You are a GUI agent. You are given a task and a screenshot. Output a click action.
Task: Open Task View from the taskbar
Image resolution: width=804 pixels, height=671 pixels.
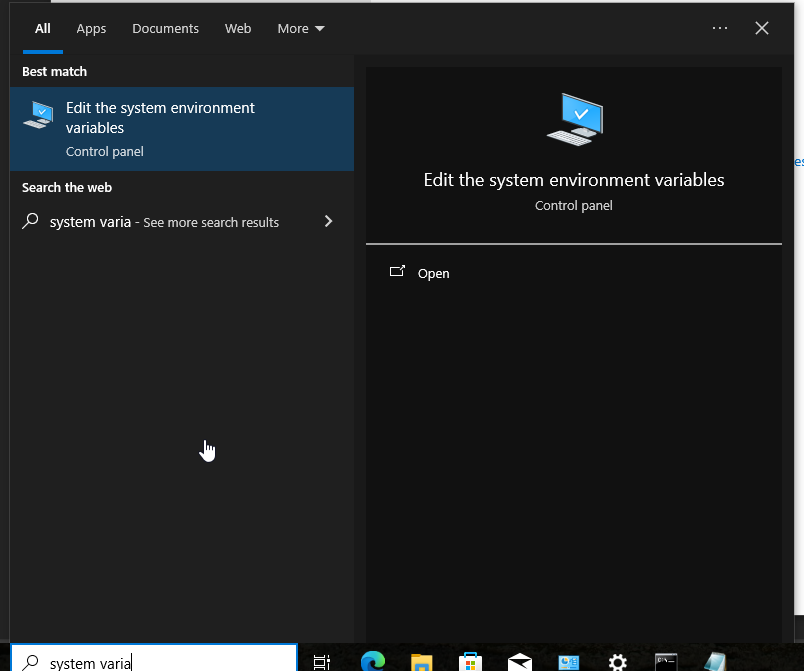pyautogui.click(x=322, y=662)
